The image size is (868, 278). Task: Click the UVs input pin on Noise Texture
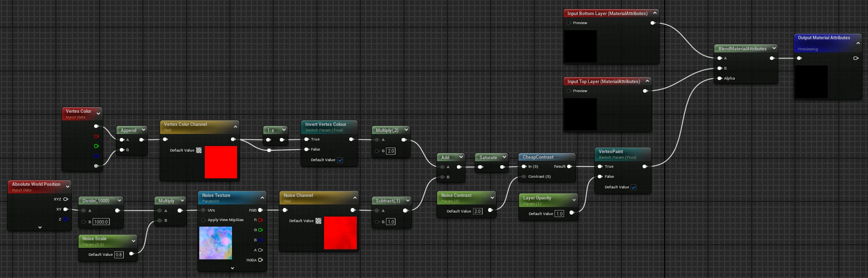(203, 210)
